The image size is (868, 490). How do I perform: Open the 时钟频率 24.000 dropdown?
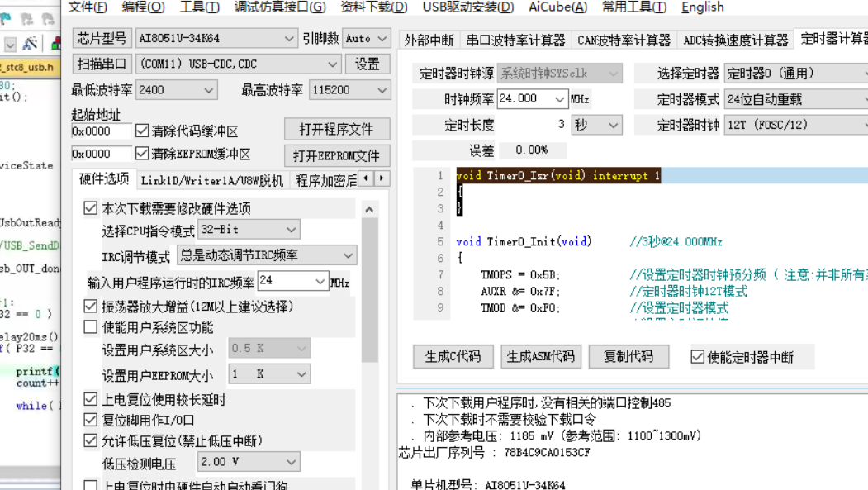[x=532, y=98]
